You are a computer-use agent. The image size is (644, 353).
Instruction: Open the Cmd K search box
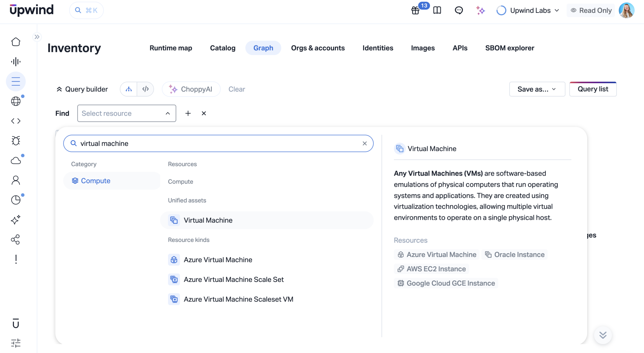point(86,10)
